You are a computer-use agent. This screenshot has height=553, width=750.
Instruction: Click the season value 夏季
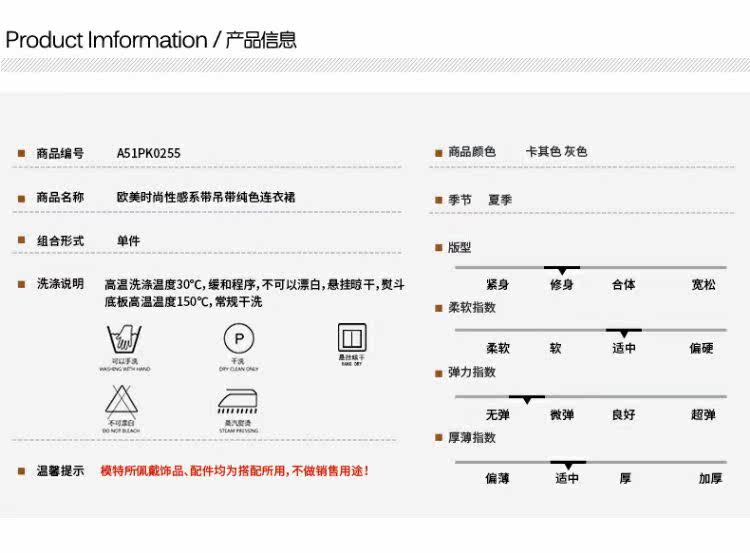click(x=500, y=200)
